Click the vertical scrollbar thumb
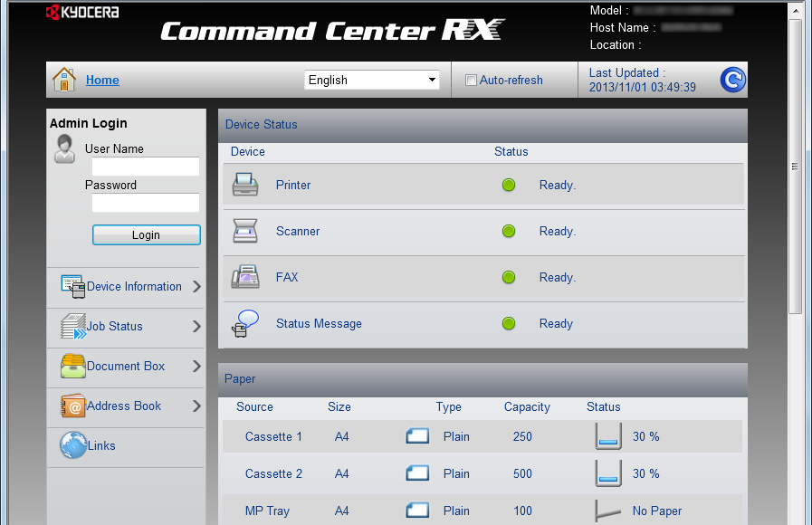Screen dimensions: 812x525 tap(795, 167)
